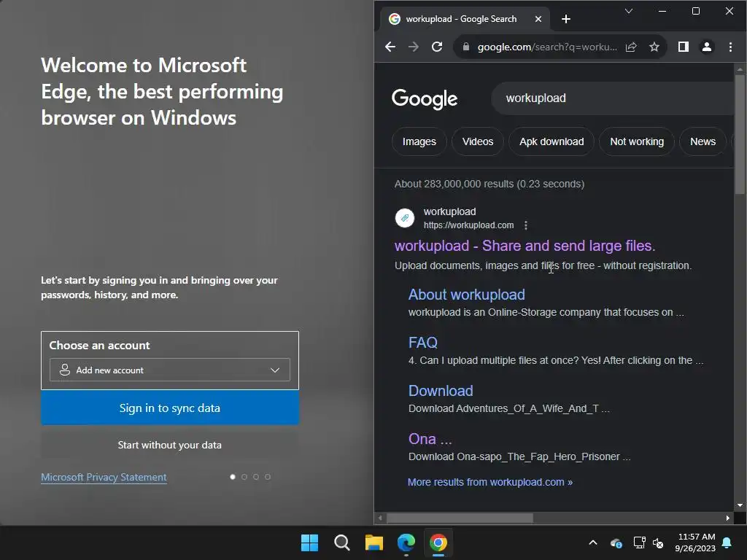Click https://workupload.com URL text

[469, 225]
